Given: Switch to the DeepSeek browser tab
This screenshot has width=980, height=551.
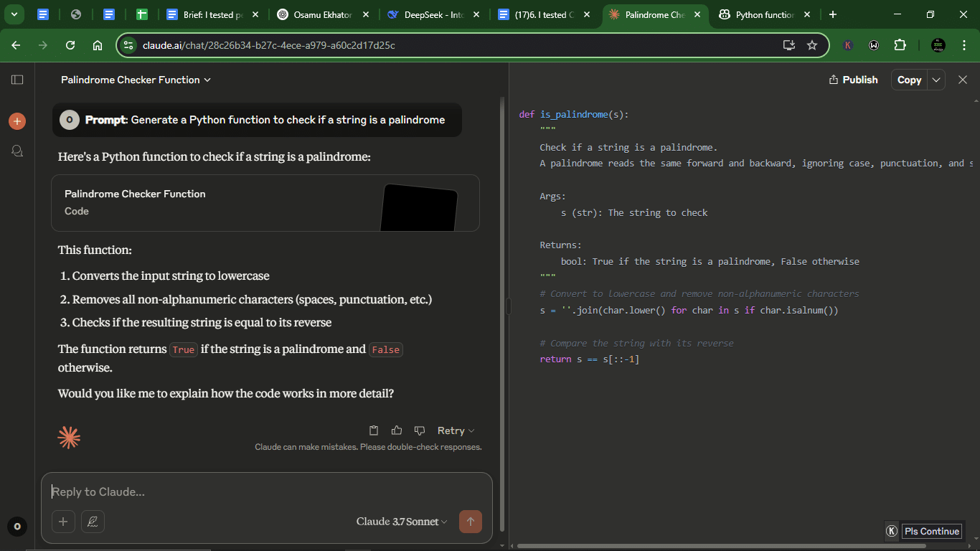Looking at the screenshot, I should pyautogui.click(x=433, y=14).
